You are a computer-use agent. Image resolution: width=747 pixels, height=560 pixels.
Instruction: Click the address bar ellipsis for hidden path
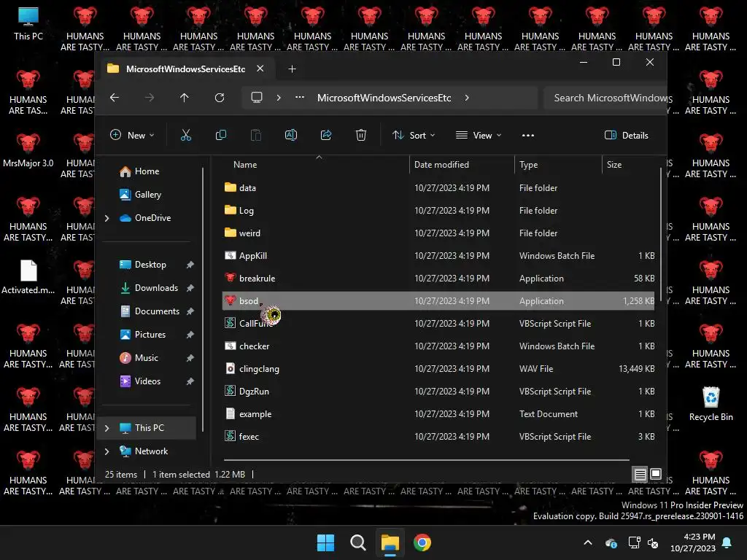(300, 97)
